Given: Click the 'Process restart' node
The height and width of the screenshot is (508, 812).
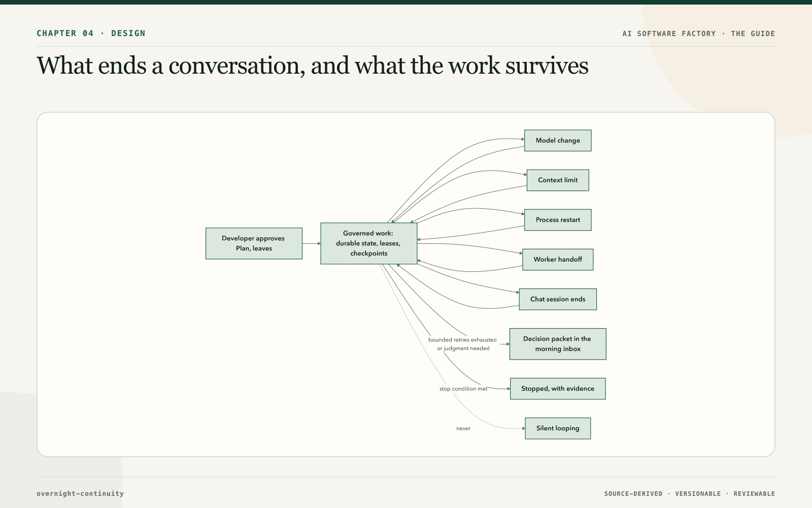Looking at the screenshot, I should [558, 219].
